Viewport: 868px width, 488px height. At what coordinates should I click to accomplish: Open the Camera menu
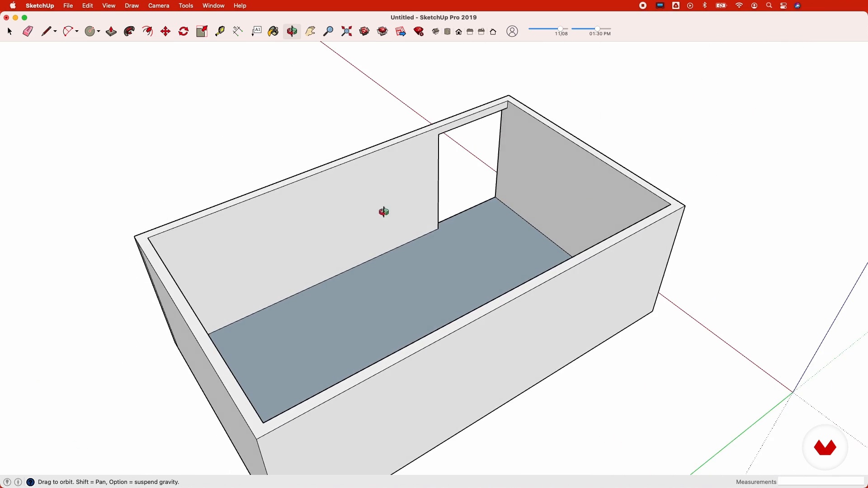coord(159,6)
